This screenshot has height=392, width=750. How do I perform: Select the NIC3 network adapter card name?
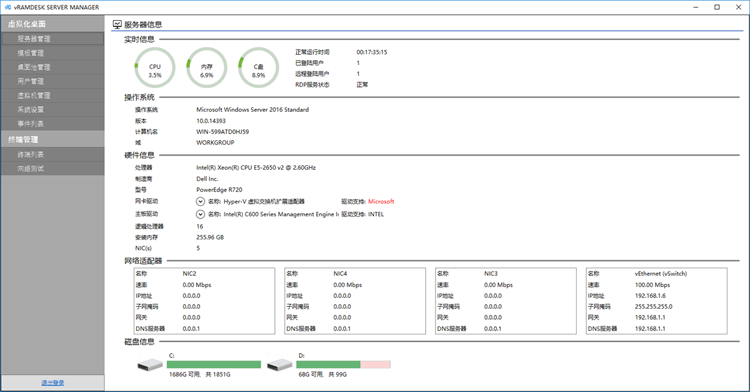491,274
